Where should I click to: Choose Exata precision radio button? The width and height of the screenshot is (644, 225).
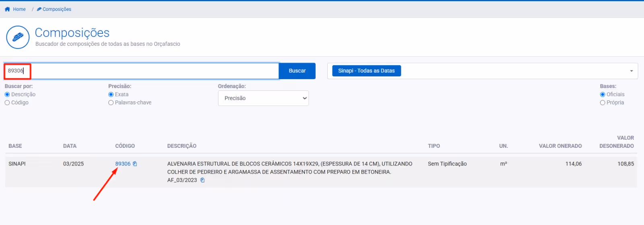pos(111,94)
